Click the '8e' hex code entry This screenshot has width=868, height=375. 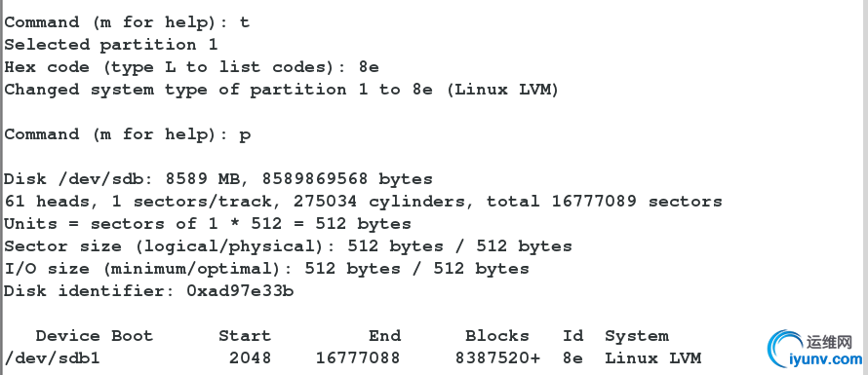point(369,67)
